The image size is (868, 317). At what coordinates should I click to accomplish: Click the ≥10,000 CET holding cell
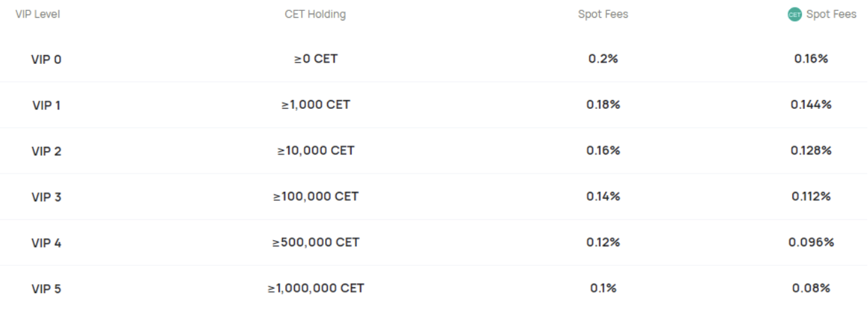pos(315,150)
